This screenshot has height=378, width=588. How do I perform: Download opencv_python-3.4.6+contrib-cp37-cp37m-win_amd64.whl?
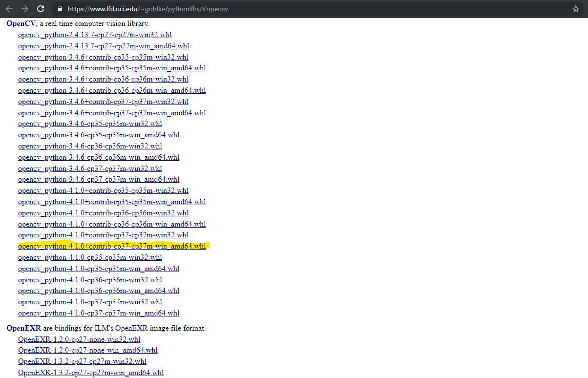[112, 113]
